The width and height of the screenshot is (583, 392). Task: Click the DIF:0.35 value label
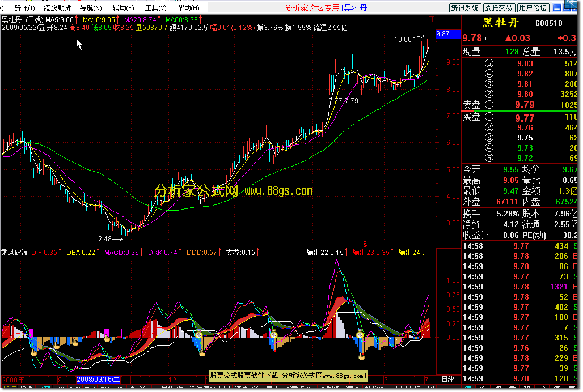pyautogui.click(x=44, y=253)
